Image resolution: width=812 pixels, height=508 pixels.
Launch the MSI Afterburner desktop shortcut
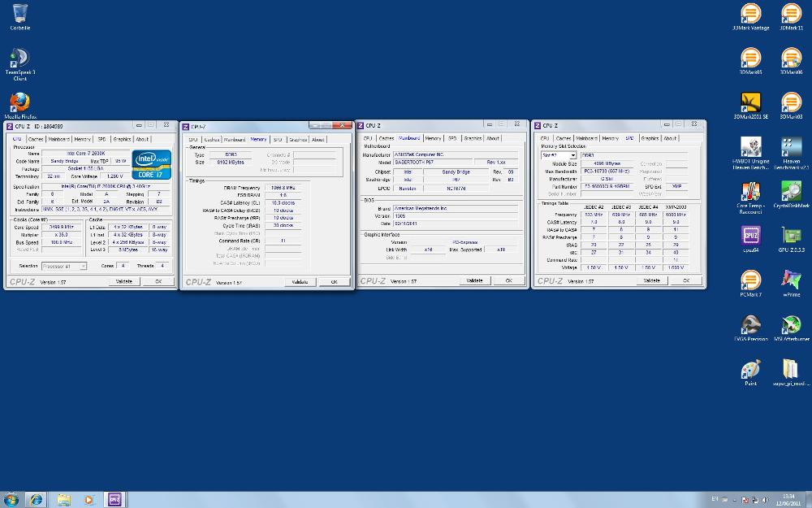pyautogui.click(x=791, y=328)
